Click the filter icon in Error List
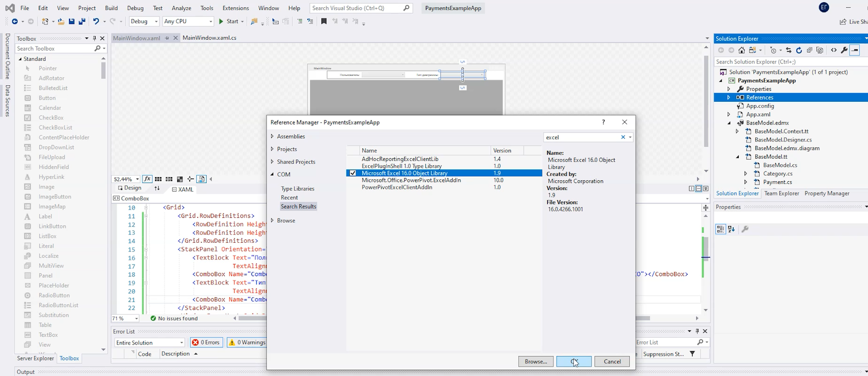The width and height of the screenshot is (868, 376). (692, 354)
